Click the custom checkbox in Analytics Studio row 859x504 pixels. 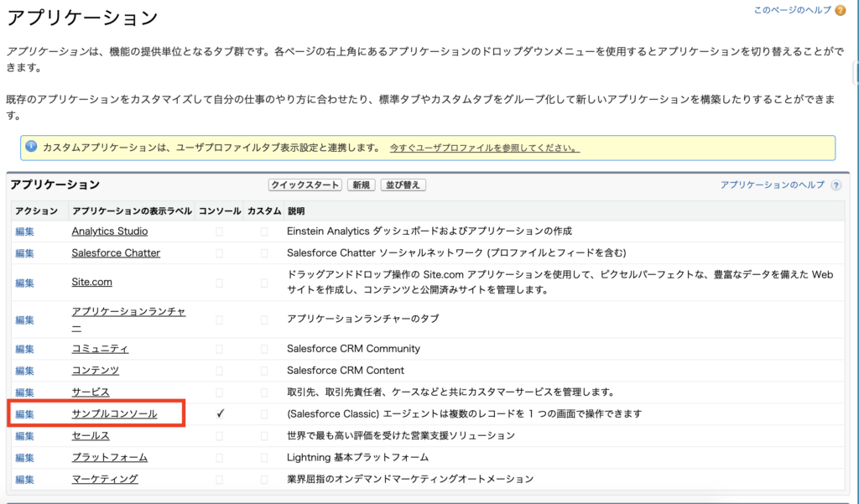tap(264, 231)
